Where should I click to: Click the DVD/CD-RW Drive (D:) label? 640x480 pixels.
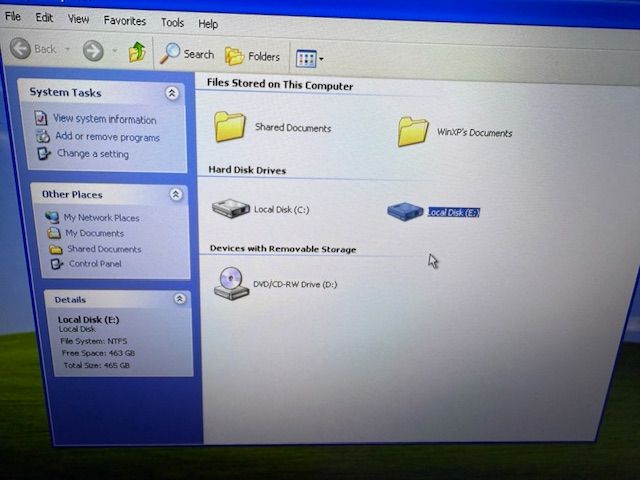295,284
